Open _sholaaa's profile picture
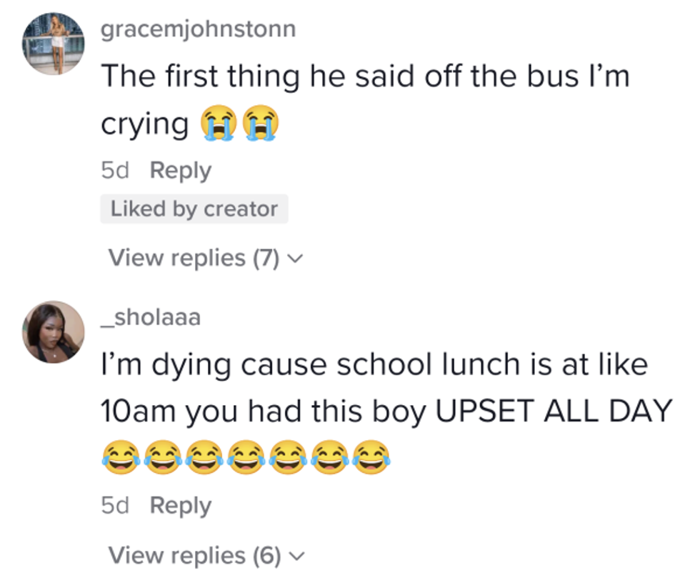 [x=54, y=332]
